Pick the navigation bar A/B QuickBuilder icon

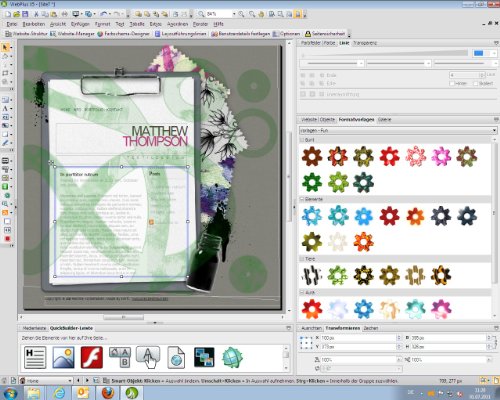point(120,357)
